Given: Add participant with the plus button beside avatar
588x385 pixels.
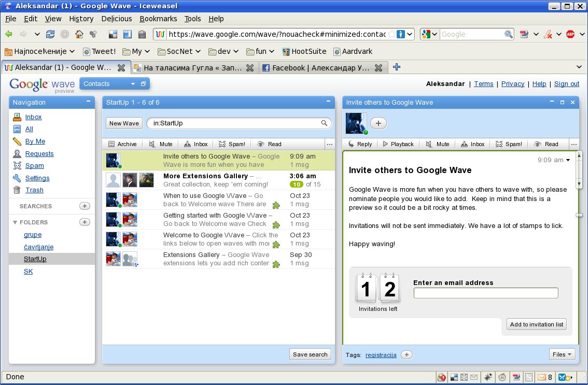Looking at the screenshot, I should coord(379,123).
